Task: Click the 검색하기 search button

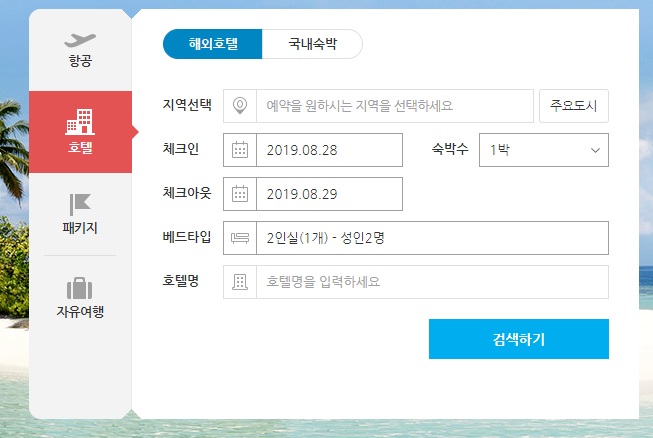Action: [x=519, y=339]
